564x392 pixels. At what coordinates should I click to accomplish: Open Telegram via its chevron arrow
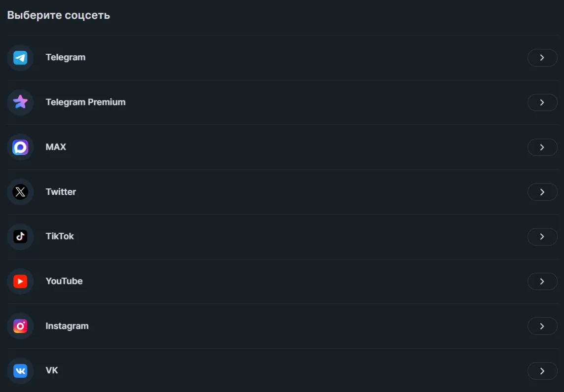(542, 58)
